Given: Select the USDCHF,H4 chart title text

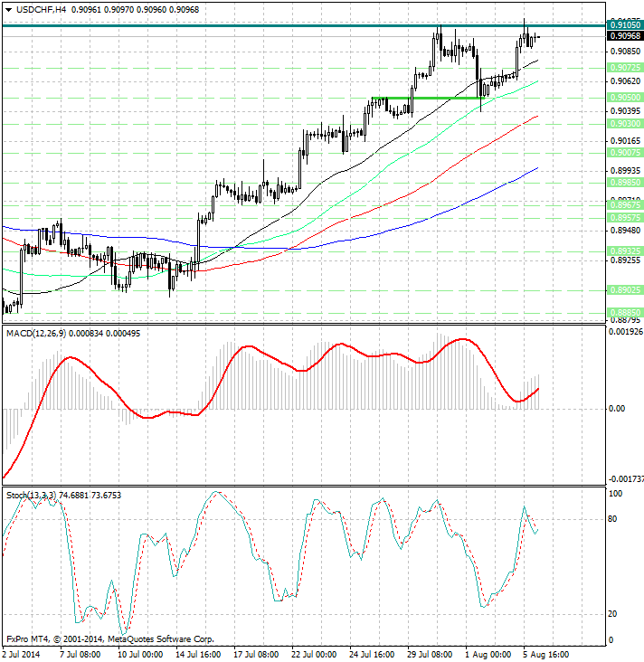Looking at the screenshot, I should (x=41, y=9).
